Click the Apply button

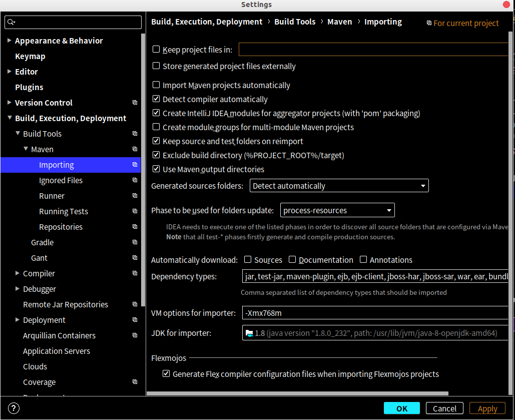[487, 408]
